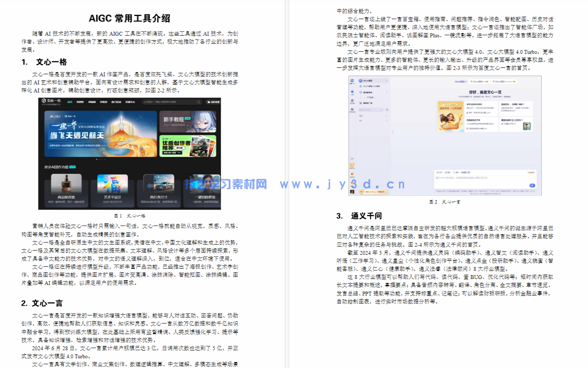Open PPT助手 from the 文心一言 sidebar

tap(370, 98)
